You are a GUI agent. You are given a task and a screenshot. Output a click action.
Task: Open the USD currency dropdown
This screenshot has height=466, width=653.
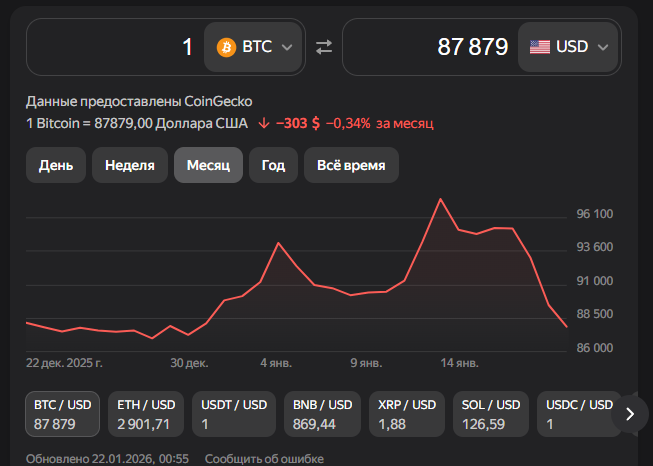coord(568,47)
